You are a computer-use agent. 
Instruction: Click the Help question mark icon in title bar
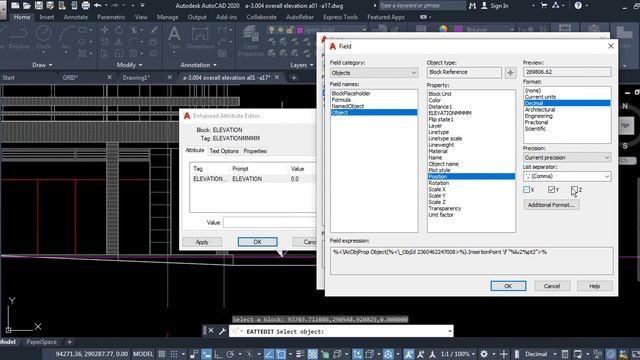click(578, 6)
